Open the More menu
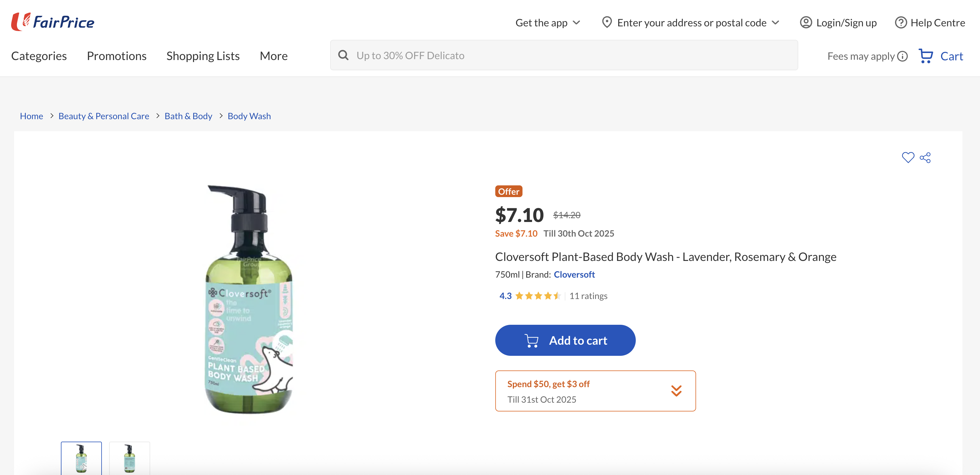980x475 pixels. click(x=273, y=56)
